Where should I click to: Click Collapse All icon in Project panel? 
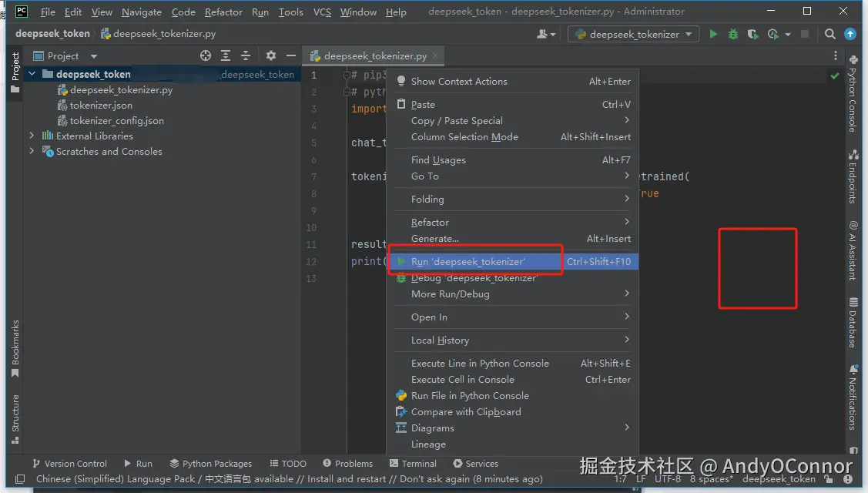[245, 55]
